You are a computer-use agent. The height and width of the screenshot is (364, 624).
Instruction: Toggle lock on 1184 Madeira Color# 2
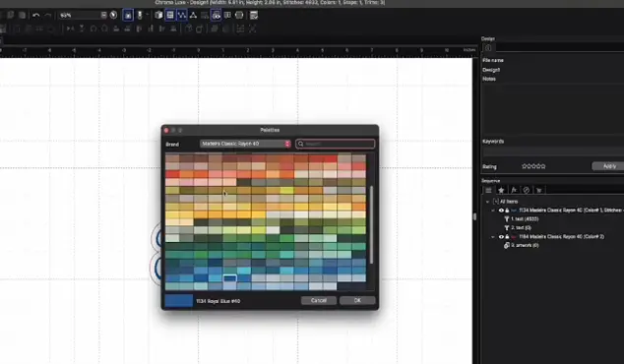coord(507,237)
